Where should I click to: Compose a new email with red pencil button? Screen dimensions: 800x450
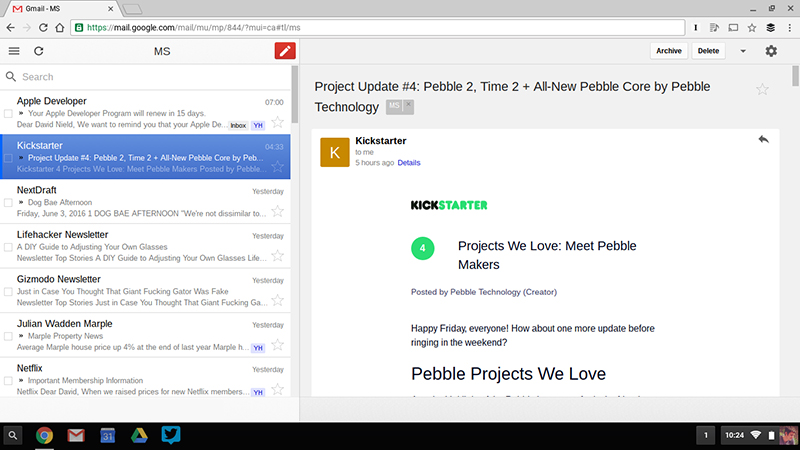[x=285, y=51]
